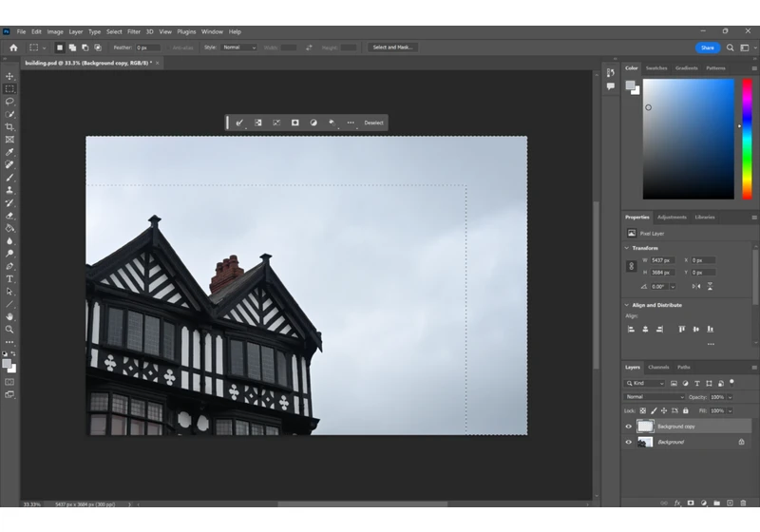Open the marquee tool preset dropdown arrow
This screenshot has height=532, width=760.
pyautogui.click(x=44, y=47)
